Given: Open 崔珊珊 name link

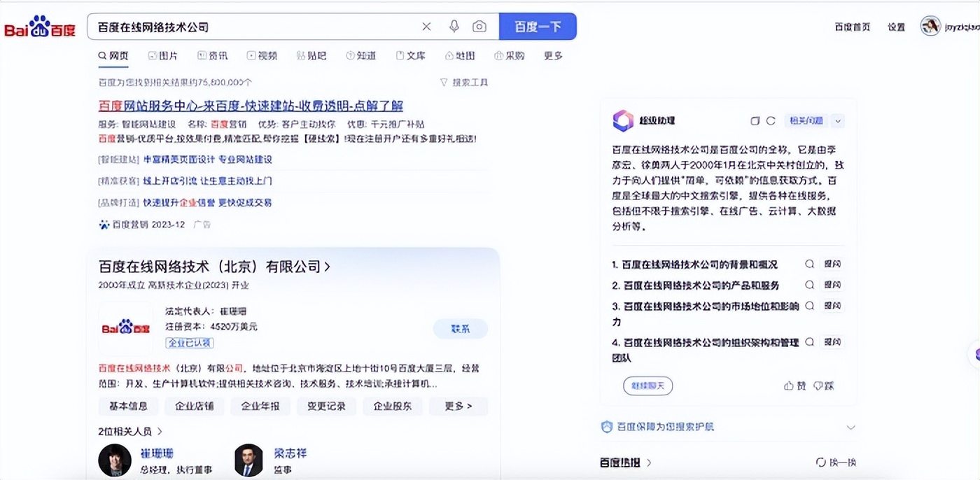Looking at the screenshot, I should coord(157,453).
